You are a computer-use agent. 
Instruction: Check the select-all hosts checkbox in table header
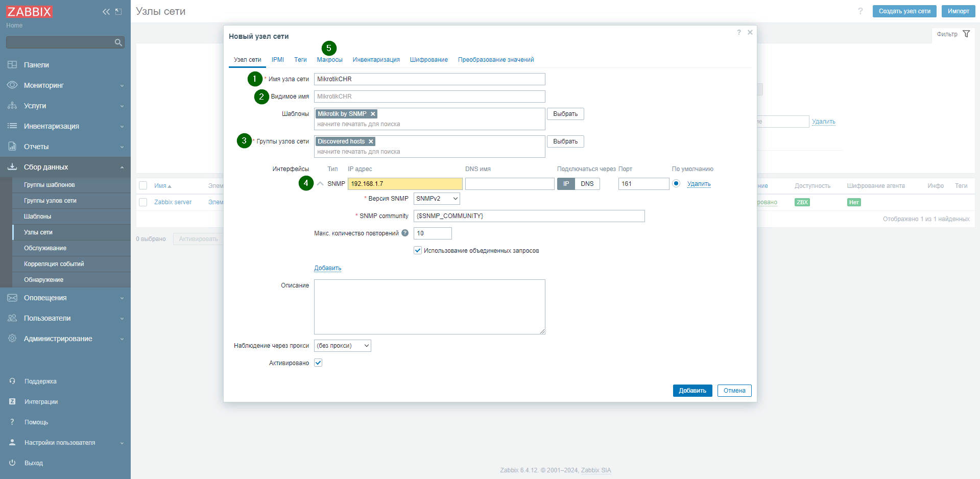[143, 185]
